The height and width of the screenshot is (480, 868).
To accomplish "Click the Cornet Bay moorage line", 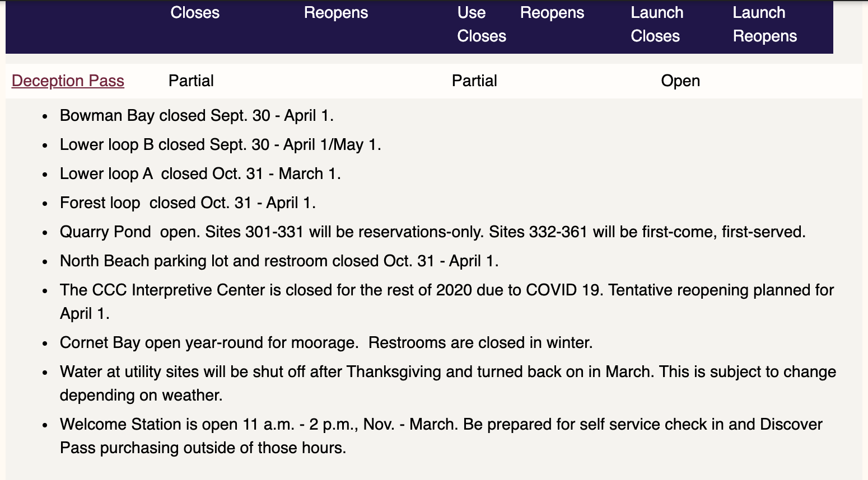I will click(x=326, y=342).
